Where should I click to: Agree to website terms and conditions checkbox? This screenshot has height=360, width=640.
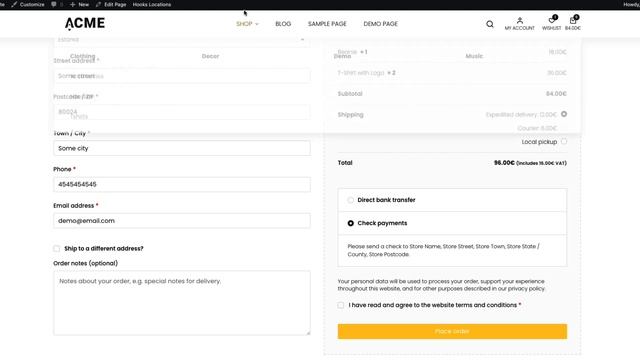(x=341, y=305)
